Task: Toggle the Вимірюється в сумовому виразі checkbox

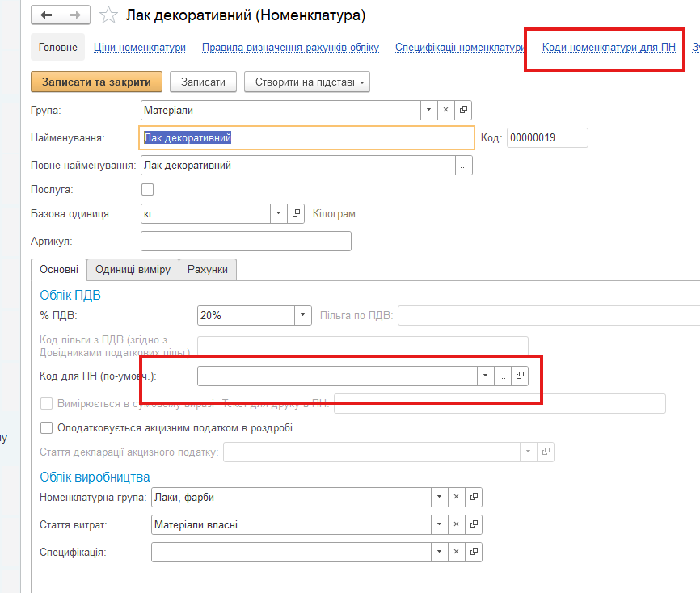Action: click(x=46, y=403)
